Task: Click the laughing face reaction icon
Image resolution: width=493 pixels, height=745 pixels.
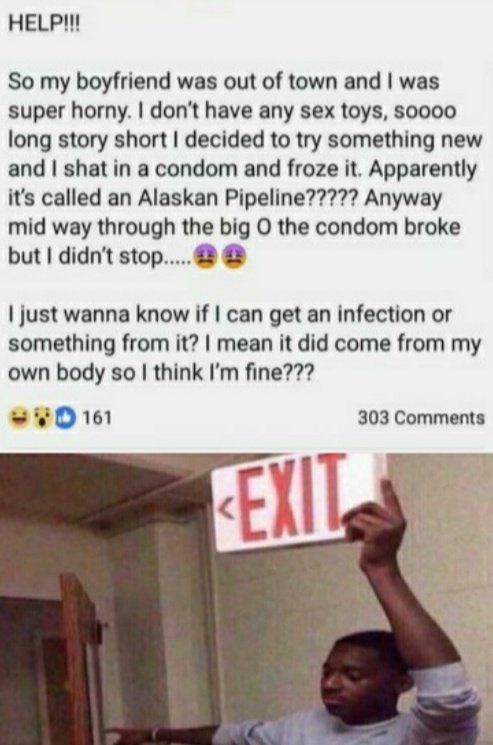Action: pyautogui.click(x=20, y=418)
